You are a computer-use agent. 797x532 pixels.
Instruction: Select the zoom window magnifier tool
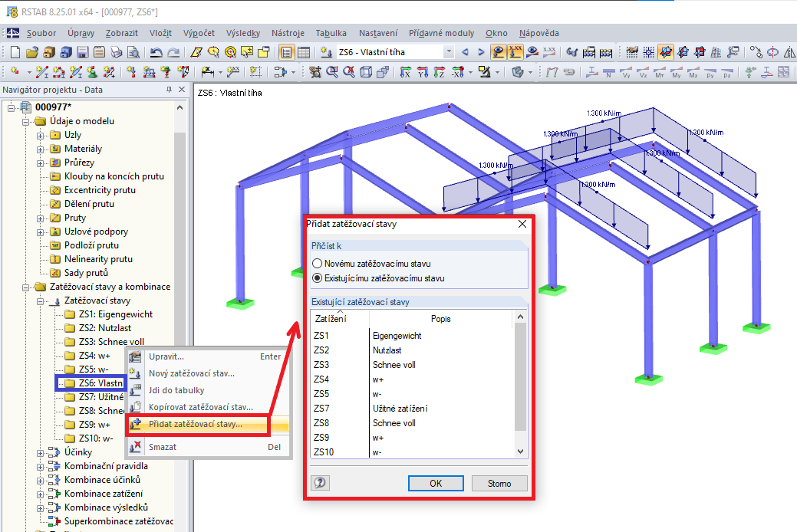pyautogui.click(x=332, y=72)
